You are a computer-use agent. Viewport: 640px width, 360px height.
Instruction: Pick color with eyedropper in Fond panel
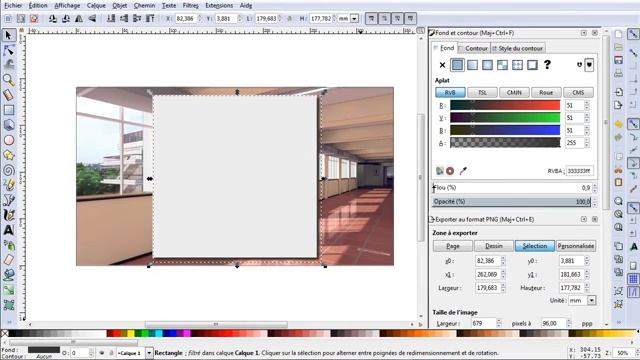coord(462,171)
